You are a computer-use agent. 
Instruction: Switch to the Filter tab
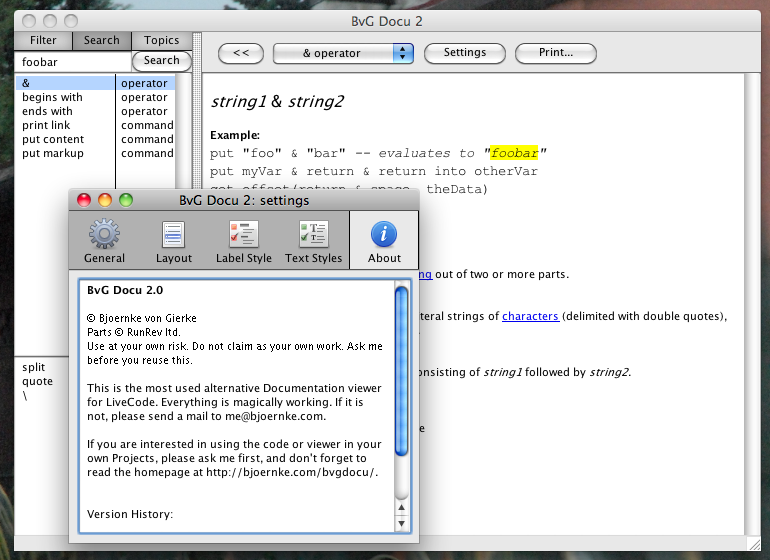point(43,41)
